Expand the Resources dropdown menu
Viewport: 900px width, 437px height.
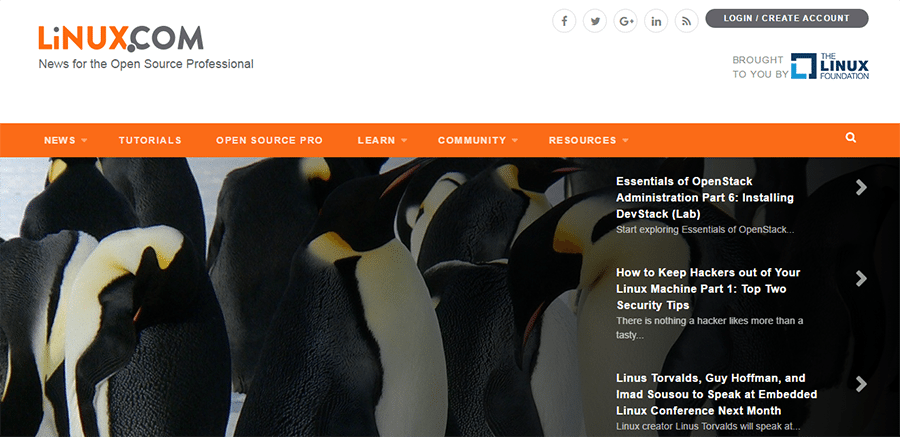point(588,141)
